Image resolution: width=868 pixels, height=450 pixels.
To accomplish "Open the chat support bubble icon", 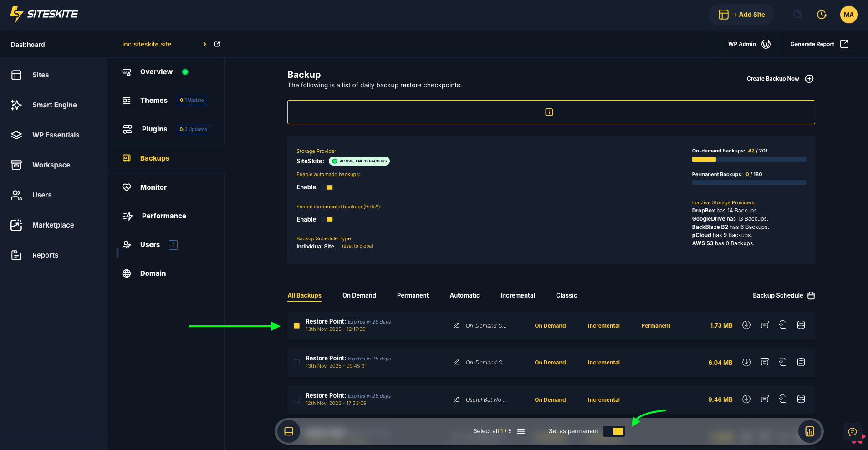I will coord(852,432).
